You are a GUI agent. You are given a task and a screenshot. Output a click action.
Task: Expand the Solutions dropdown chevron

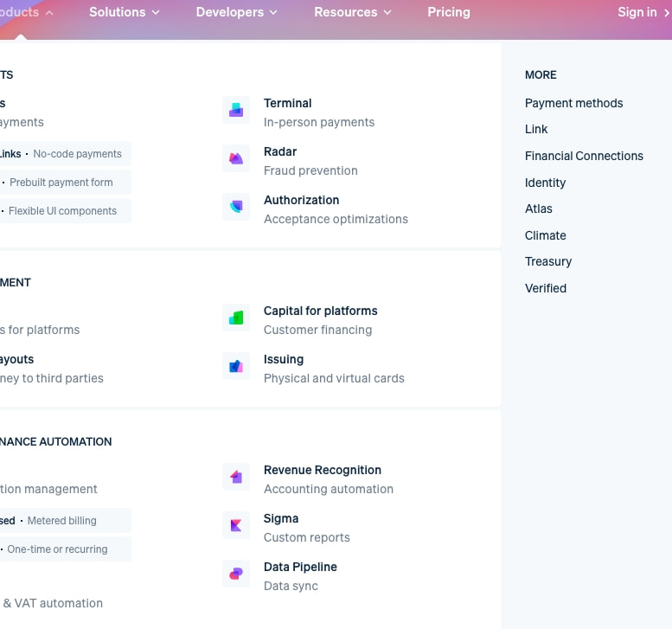pyautogui.click(x=156, y=13)
